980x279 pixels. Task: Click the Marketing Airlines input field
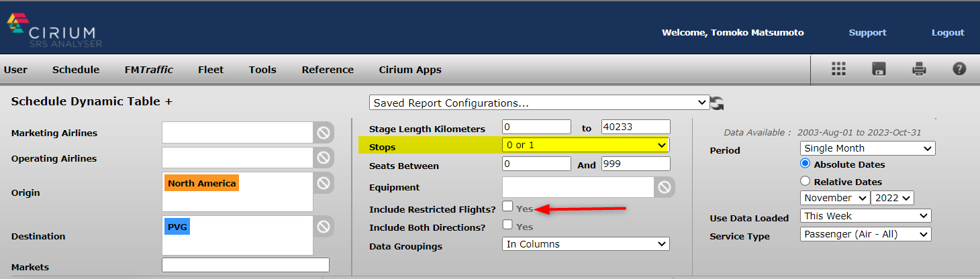pos(238,133)
